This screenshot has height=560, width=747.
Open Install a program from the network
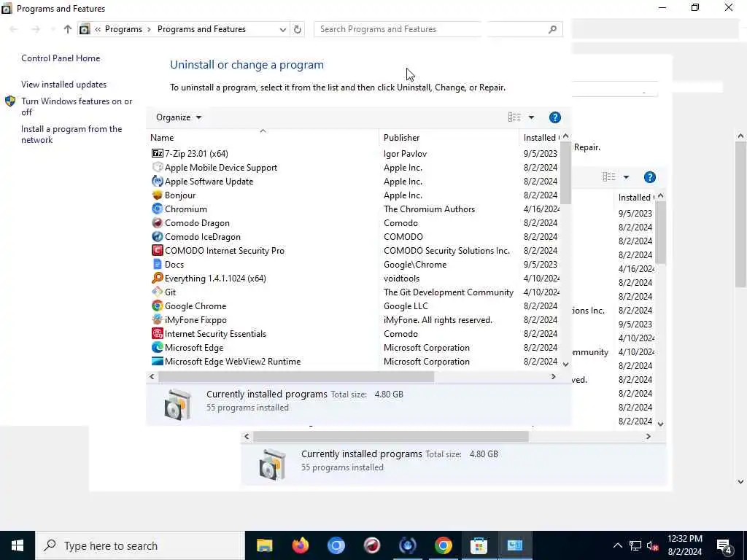[x=71, y=134]
